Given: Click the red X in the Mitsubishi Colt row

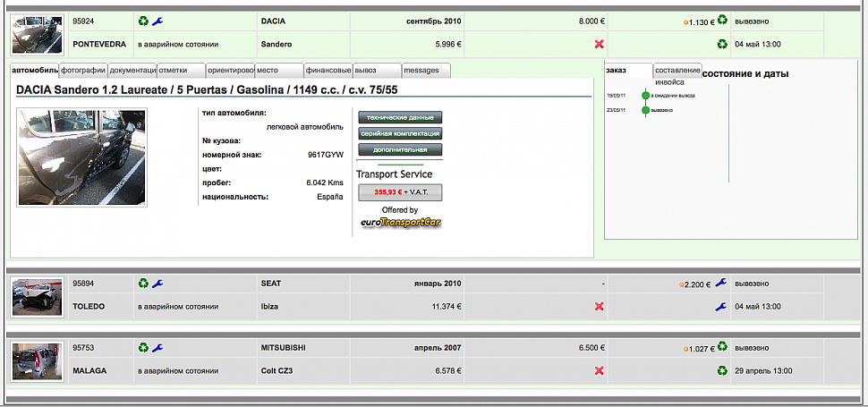Looking at the screenshot, I should [x=599, y=370].
